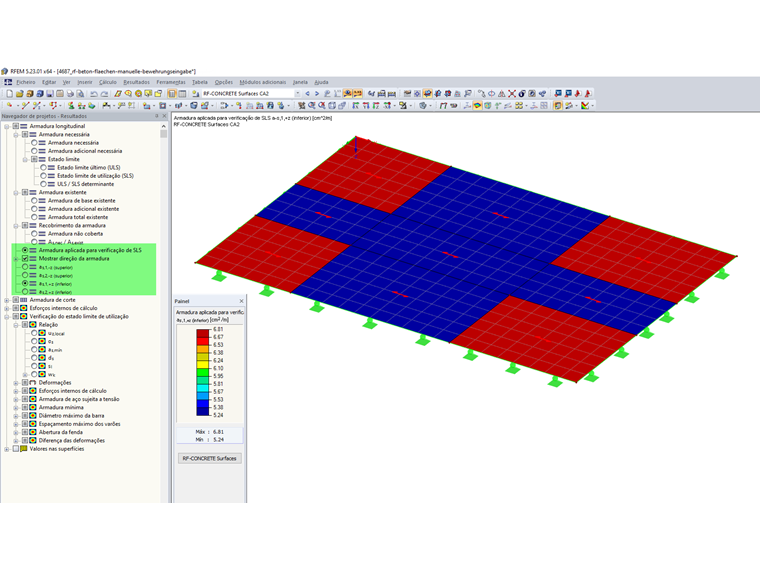The image size is (760, 570).
Task: Click the triangle warning check icon
Action: pyautogui.click(x=502, y=94)
